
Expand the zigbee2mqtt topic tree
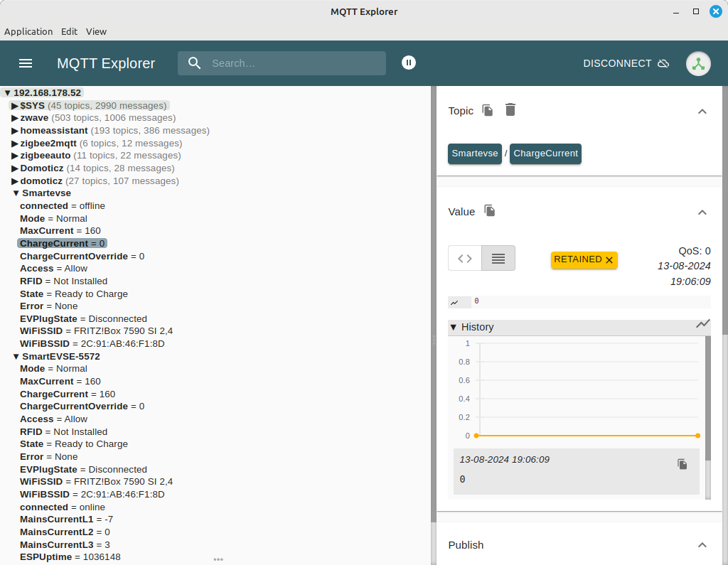coord(15,144)
